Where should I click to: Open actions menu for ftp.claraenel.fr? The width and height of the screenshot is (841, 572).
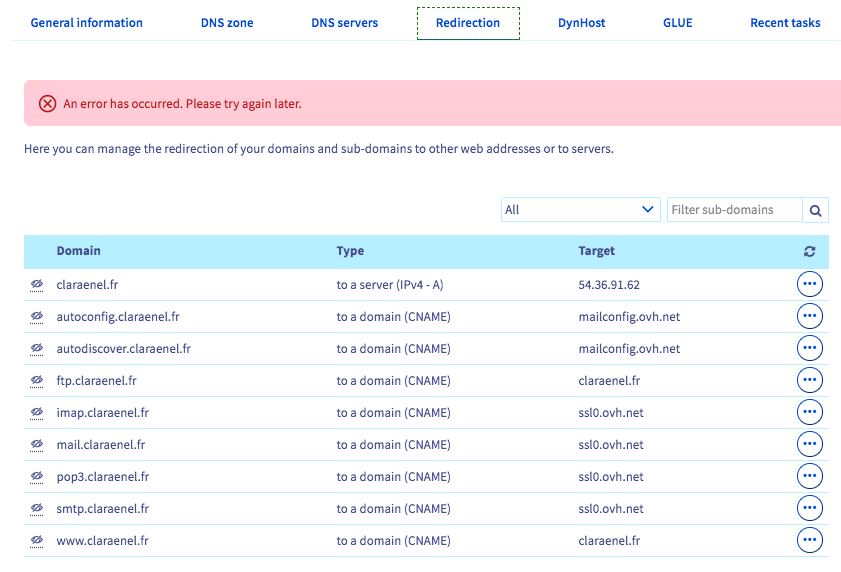[x=809, y=381]
